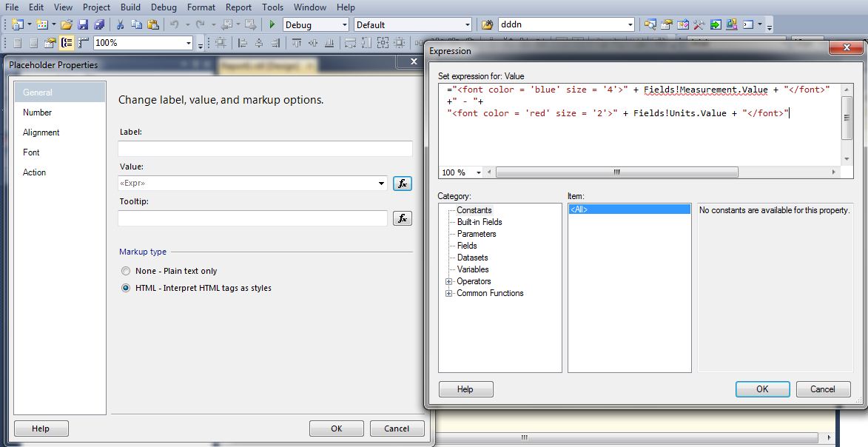Screen dimensions: 868x447
Task: Open the Debug configuration dropdown
Action: pyautogui.click(x=344, y=25)
